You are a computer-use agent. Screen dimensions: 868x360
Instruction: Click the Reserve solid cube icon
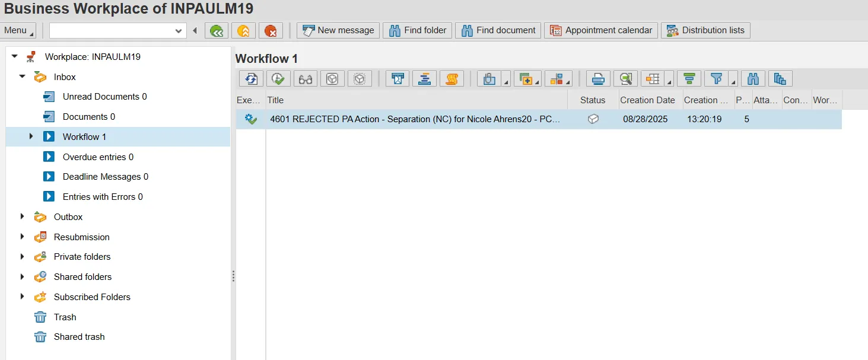(332, 79)
